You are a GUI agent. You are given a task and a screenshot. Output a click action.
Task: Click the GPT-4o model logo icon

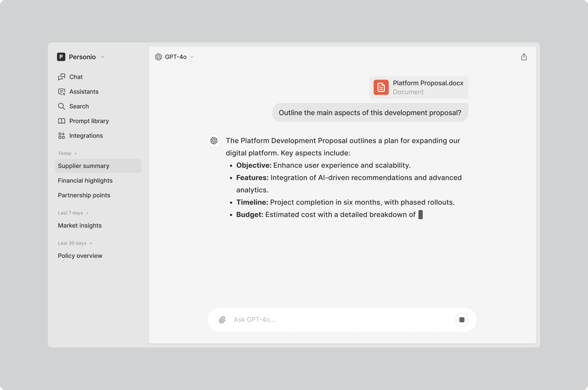159,57
